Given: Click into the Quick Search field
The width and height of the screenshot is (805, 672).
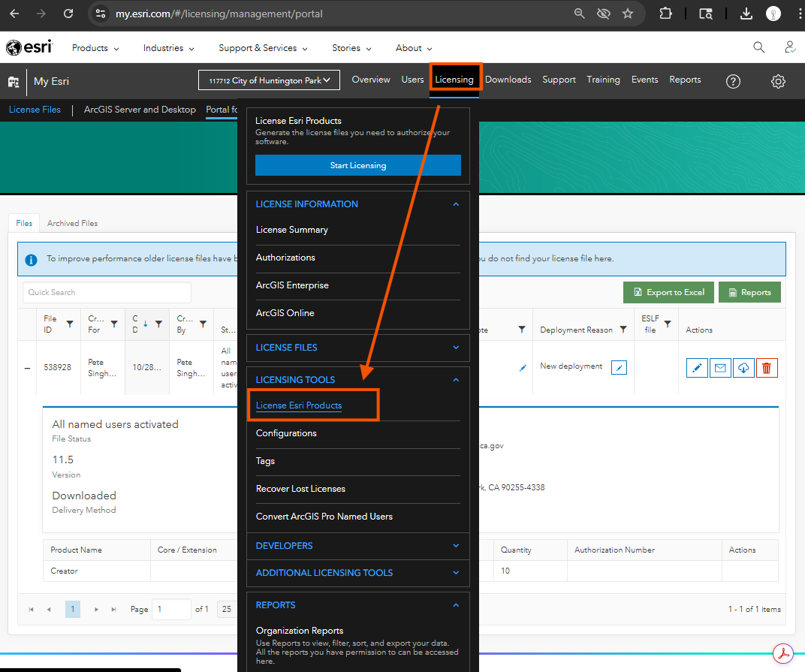Looking at the screenshot, I should [107, 292].
